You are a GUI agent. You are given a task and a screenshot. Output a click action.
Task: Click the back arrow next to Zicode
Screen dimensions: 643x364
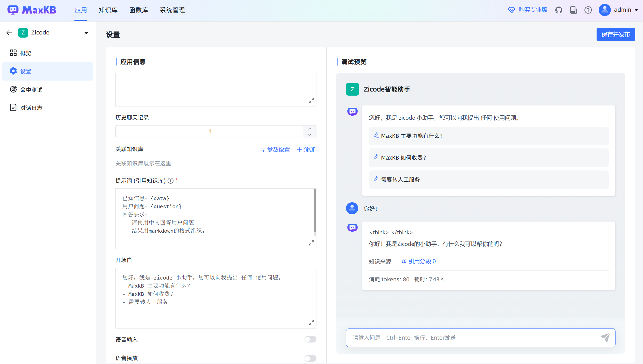click(9, 33)
